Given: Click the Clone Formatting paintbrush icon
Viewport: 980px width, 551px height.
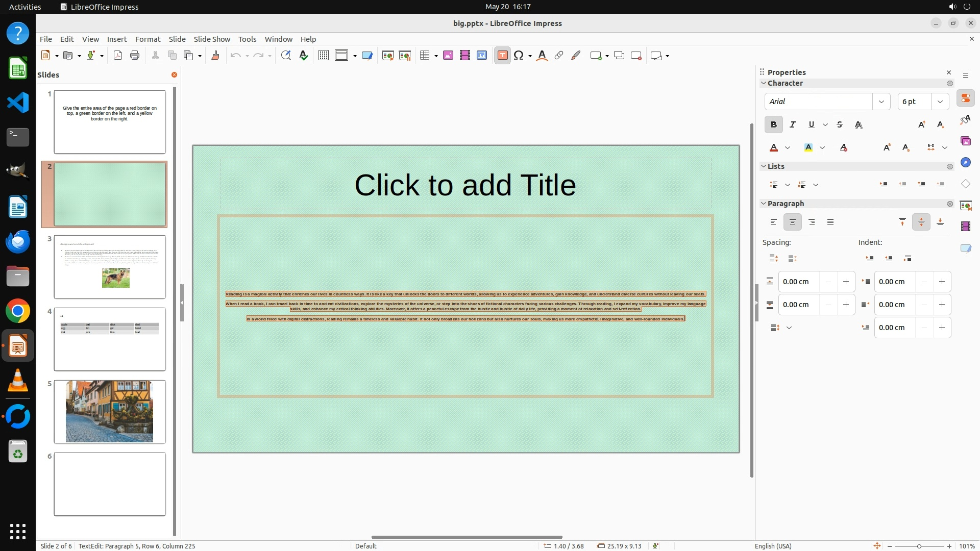Looking at the screenshot, I should click(215, 56).
